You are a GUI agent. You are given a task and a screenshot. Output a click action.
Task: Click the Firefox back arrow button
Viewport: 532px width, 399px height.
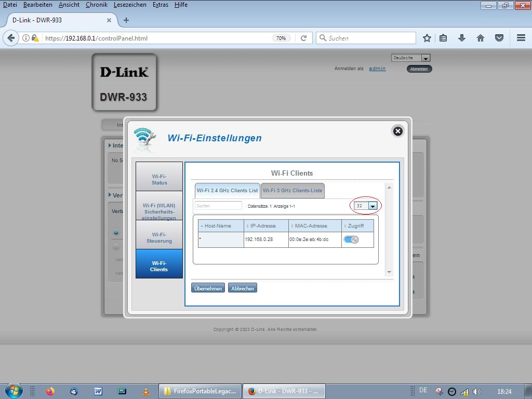pyautogui.click(x=11, y=38)
